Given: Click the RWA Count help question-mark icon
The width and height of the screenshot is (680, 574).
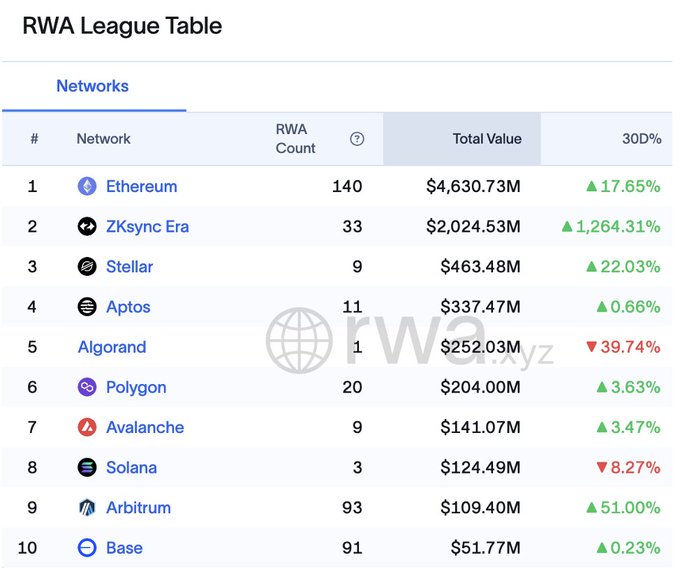Looking at the screenshot, I should 357,139.
